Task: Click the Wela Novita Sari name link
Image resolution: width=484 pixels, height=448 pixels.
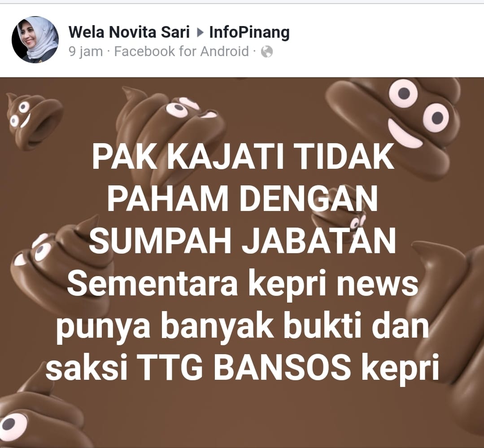Action: point(129,32)
